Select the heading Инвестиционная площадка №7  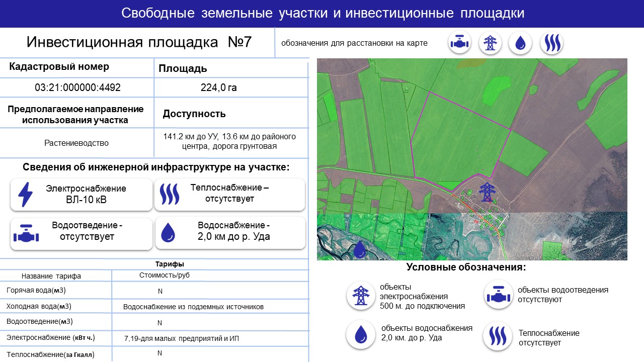point(139,42)
